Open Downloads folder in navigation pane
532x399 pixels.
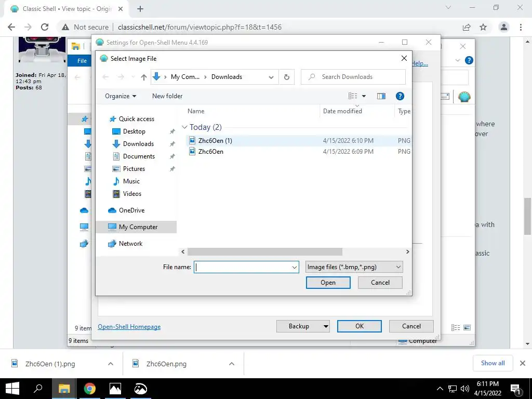[x=138, y=144]
